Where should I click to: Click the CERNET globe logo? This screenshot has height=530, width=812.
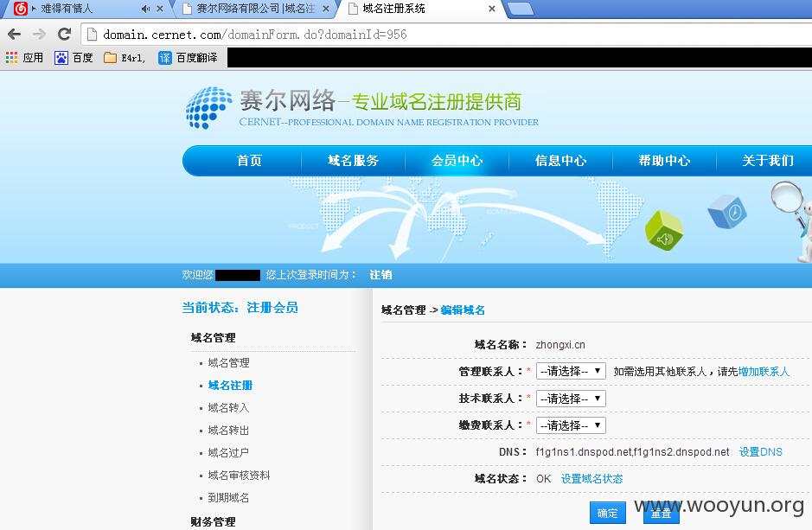[x=208, y=108]
